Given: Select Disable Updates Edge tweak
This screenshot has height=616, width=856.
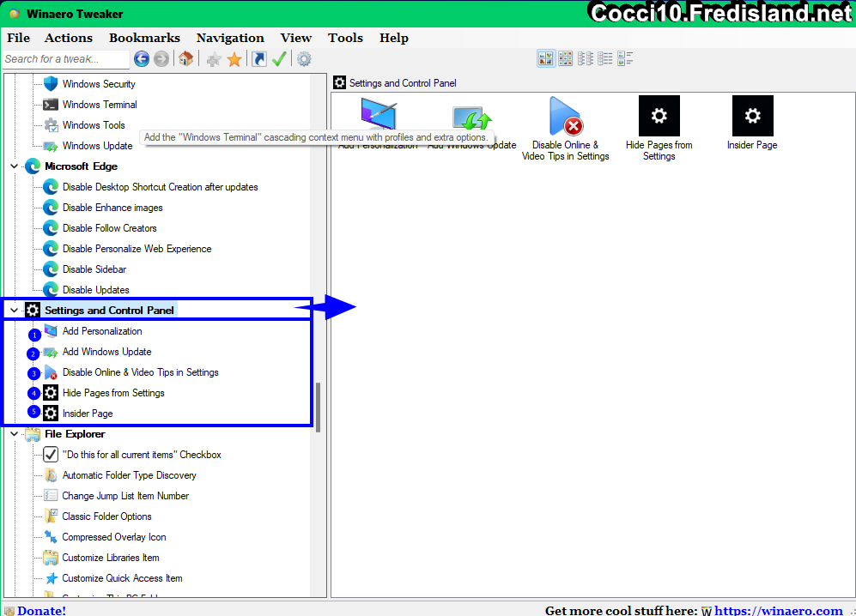Looking at the screenshot, I should tap(95, 290).
